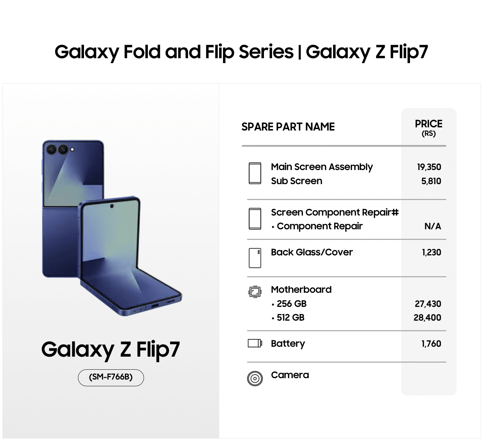Click the Camera lens icon

255,379
